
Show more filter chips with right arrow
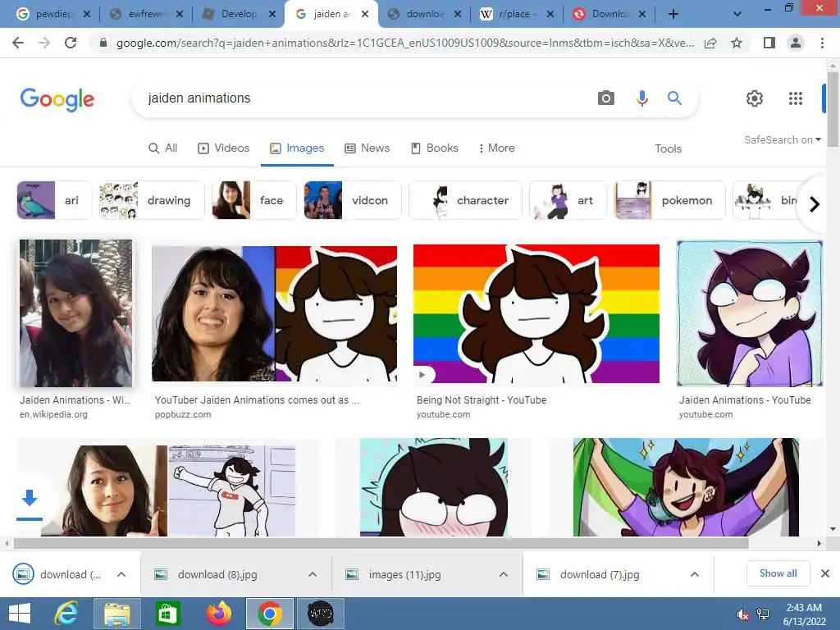point(815,204)
